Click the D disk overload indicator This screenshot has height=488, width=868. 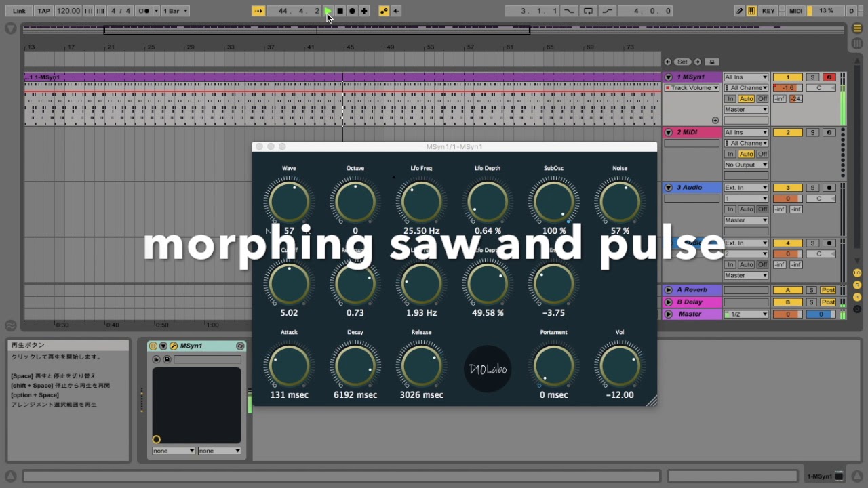(x=852, y=11)
